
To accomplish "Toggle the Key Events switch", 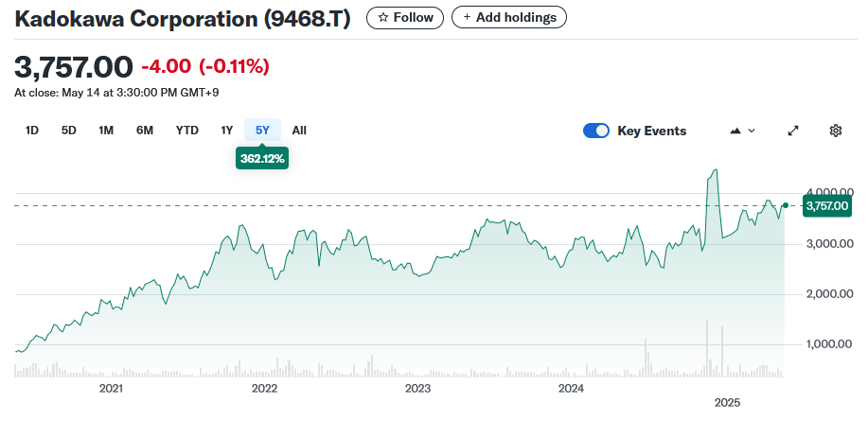I will click(x=596, y=131).
